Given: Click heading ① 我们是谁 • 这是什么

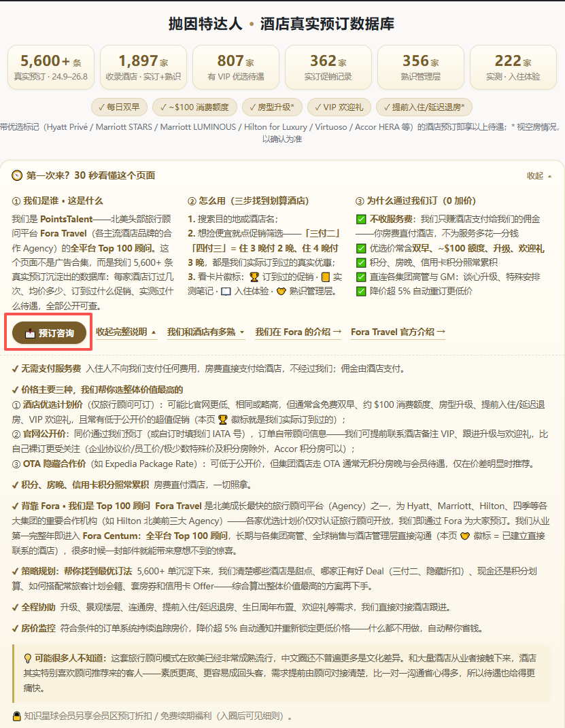Looking at the screenshot, I should pyautogui.click(x=58, y=201).
